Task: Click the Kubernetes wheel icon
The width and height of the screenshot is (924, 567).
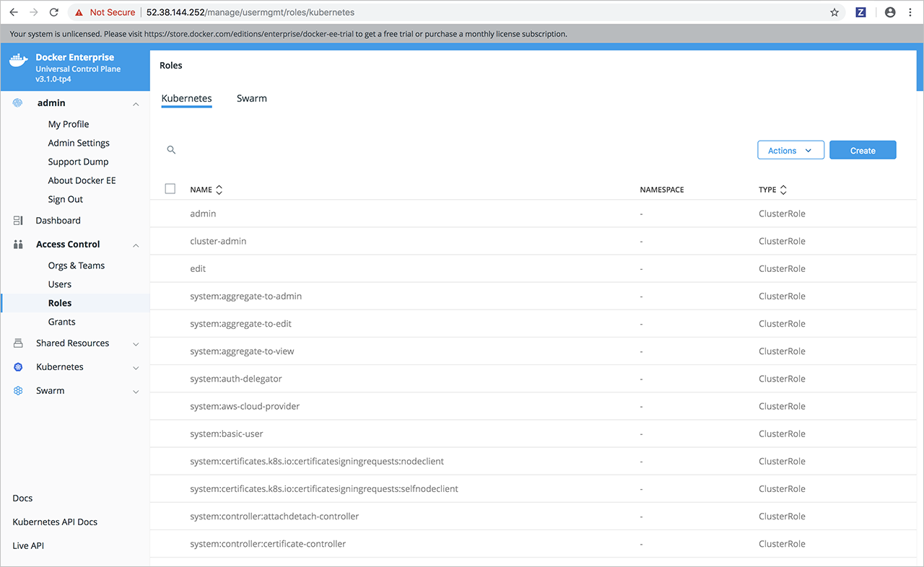Action: point(18,367)
